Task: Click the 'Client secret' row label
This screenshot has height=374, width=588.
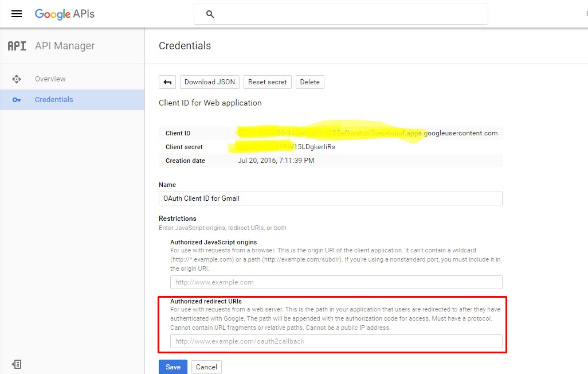Action: (x=184, y=147)
